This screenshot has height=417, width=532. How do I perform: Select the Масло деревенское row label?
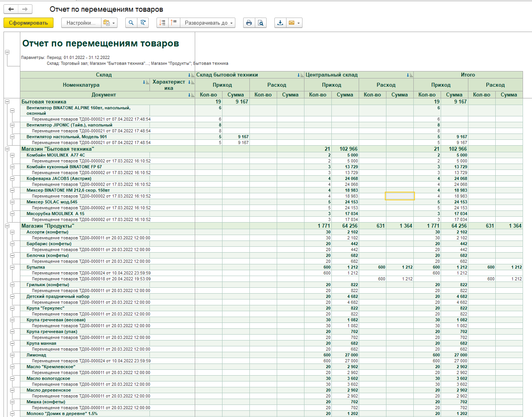[49, 390]
